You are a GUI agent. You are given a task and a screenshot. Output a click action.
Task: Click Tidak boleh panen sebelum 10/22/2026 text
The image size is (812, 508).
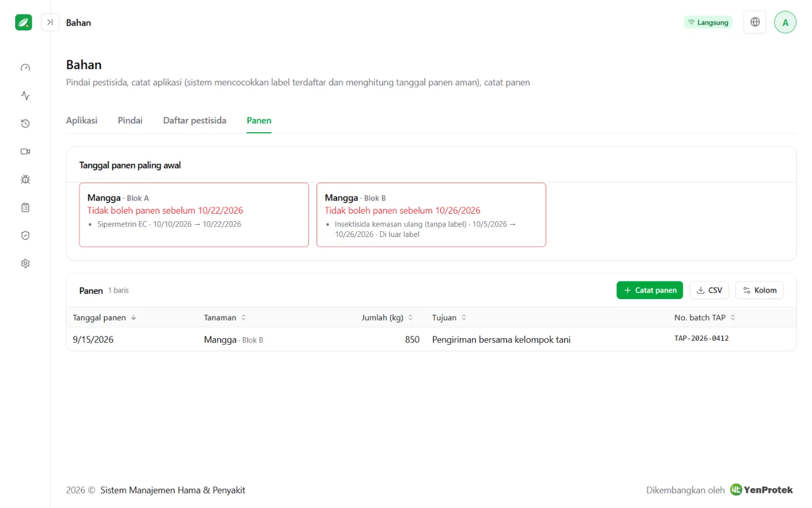(x=165, y=211)
